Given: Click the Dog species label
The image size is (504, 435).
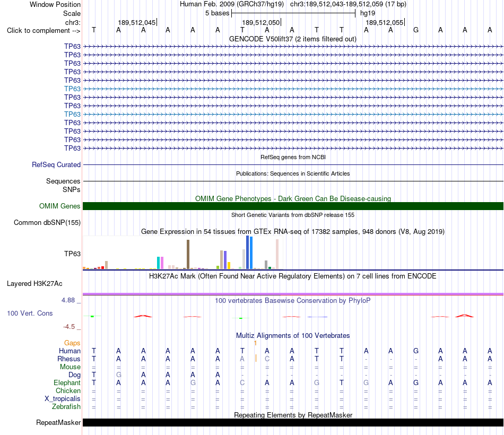Looking at the screenshot, I should [x=74, y=375].
